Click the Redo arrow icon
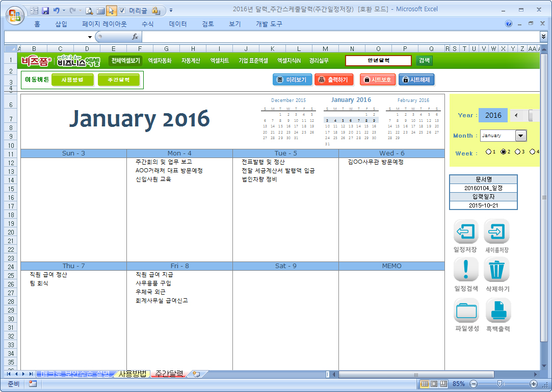552x392 pixels. pos(72,11)
